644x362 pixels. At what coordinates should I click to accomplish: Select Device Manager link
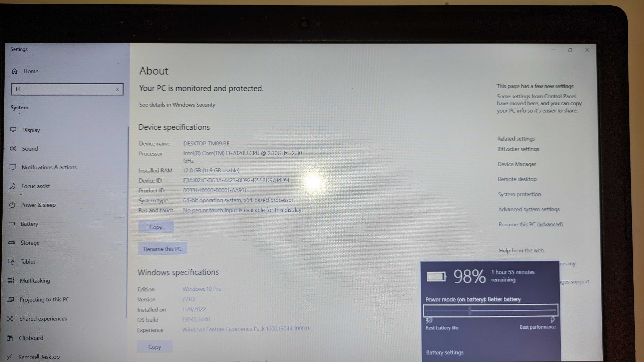coord(517,164)
